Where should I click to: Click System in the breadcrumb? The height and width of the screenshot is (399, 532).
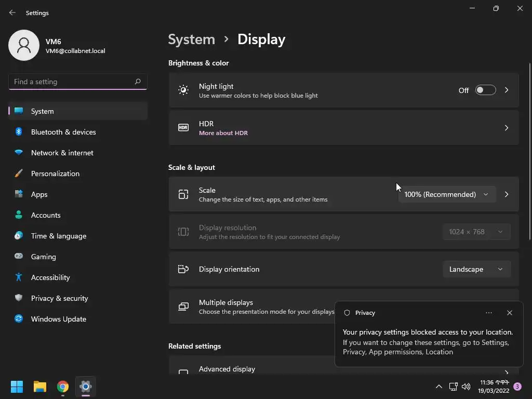[x=191, y=39]
